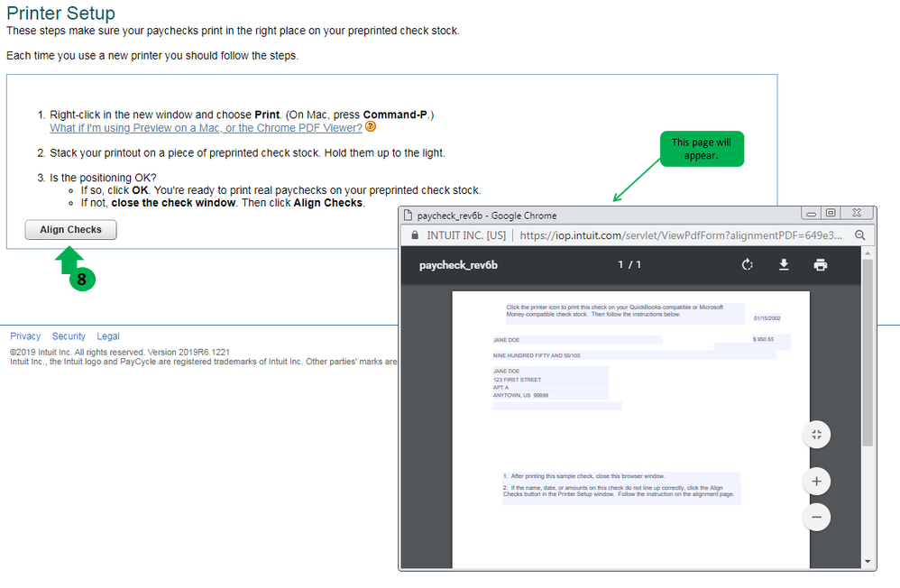Rotate the PDF using the rotate icon
This screenshot has width=900, height=588.
[747, 265]
